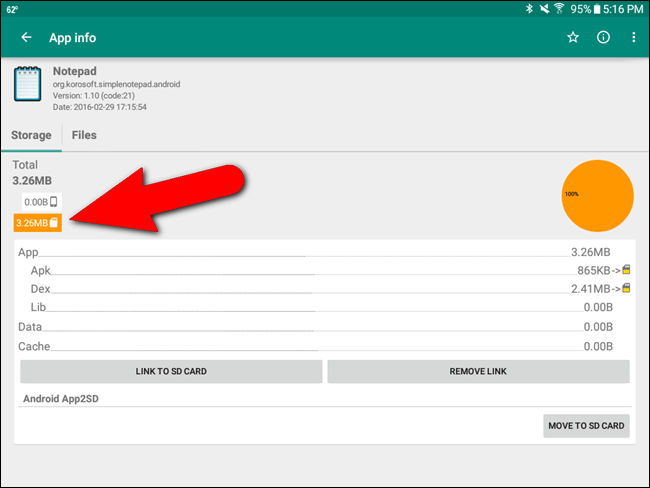
Task: Click the Cache row label
Action: tap(34, 347)
